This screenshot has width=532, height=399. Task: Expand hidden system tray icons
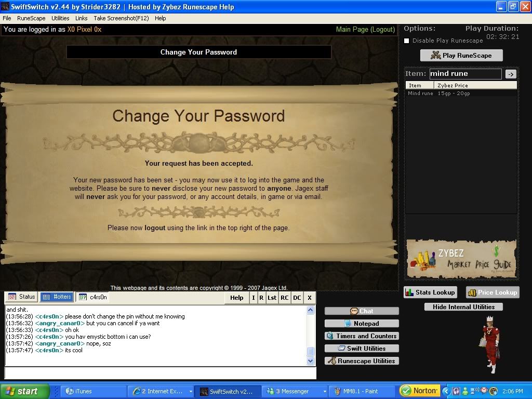tap(446, 392)
